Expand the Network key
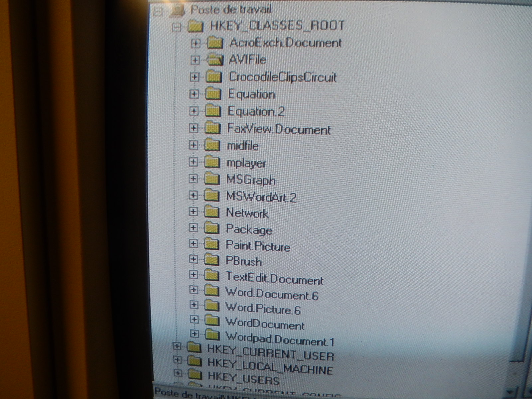The image size is (532, 399). (193, 211)
